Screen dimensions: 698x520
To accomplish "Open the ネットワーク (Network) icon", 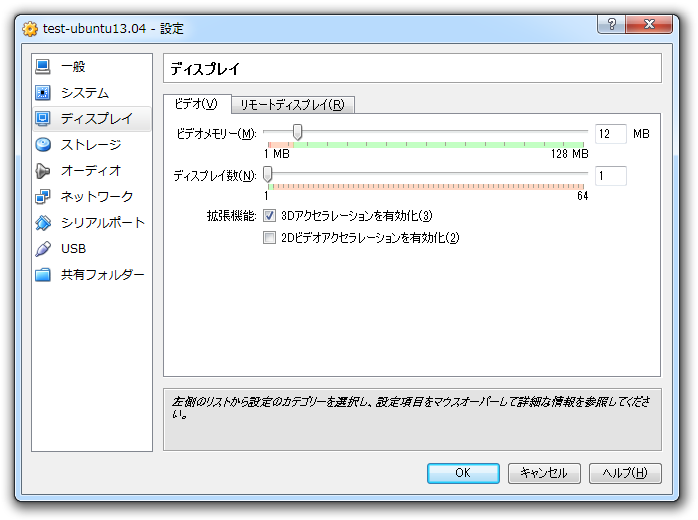I will [x=43, y=196].
